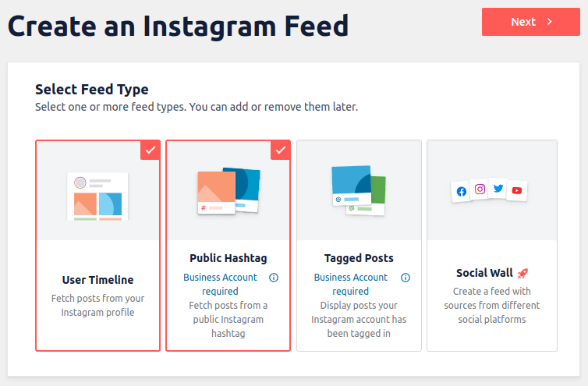Click the YouTube icon in Social Wall
Viewport: 588px width, 386px height.
[516, 189]
